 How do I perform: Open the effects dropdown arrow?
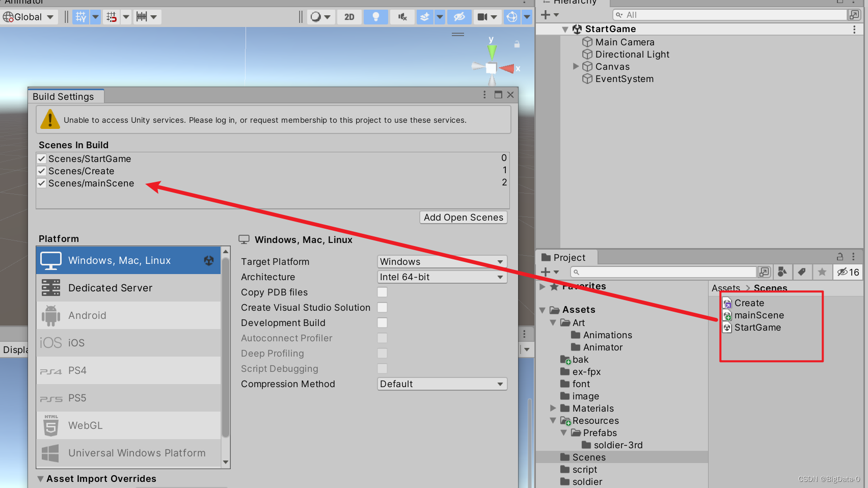pyautogui.click(x=440, y=17)
